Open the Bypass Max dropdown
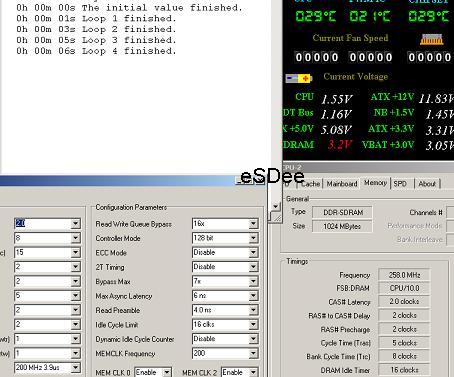Screen dimensions: 454x377 (253, 281)
